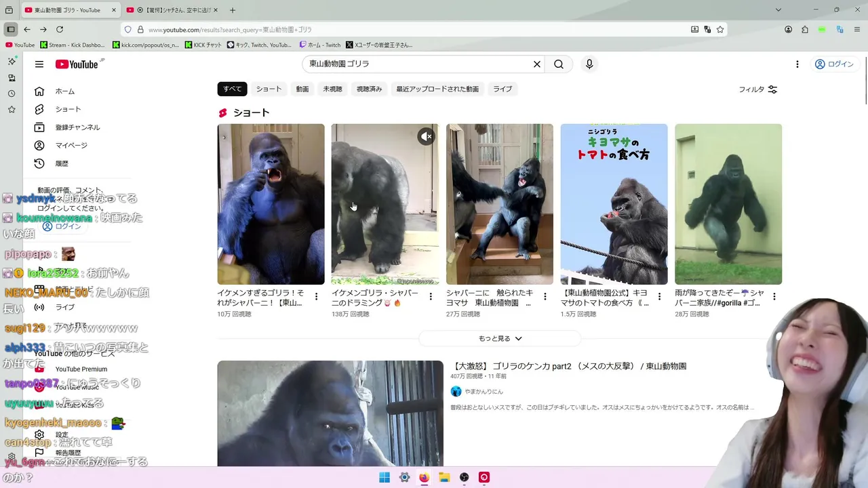868x488 pixels.
Task: Open the YouTube guide hamburger menu
Action: click(39, 64)
